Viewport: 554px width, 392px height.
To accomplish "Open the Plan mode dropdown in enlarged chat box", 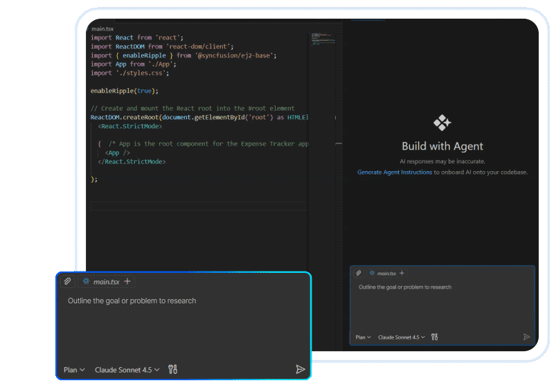I will click(x=74, y=370).
